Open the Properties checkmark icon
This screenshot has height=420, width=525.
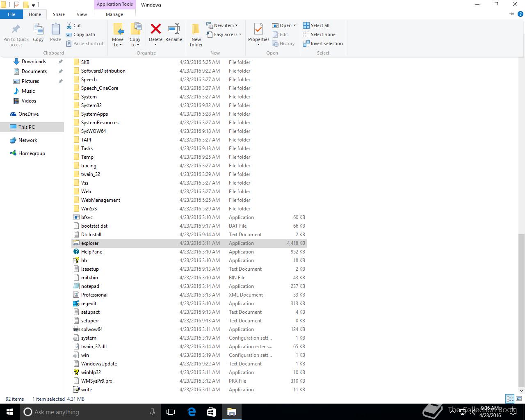258,29
